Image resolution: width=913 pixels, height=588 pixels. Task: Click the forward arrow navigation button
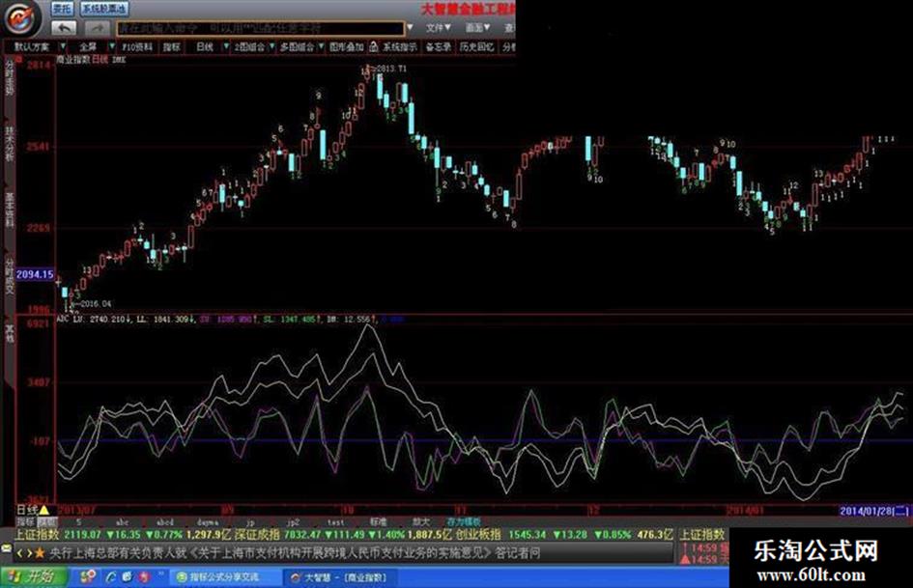(98, 27)
